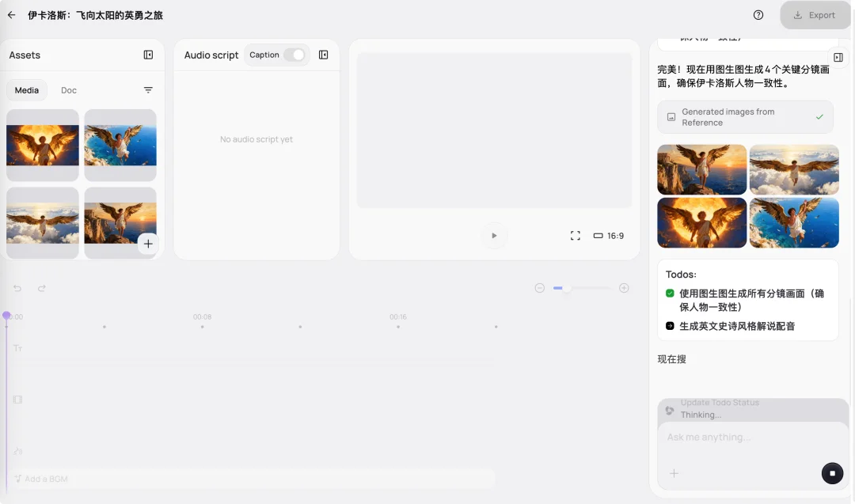Click the undo arrow above timeline
This screenshot has height=504, width=855.
point(17,288)
